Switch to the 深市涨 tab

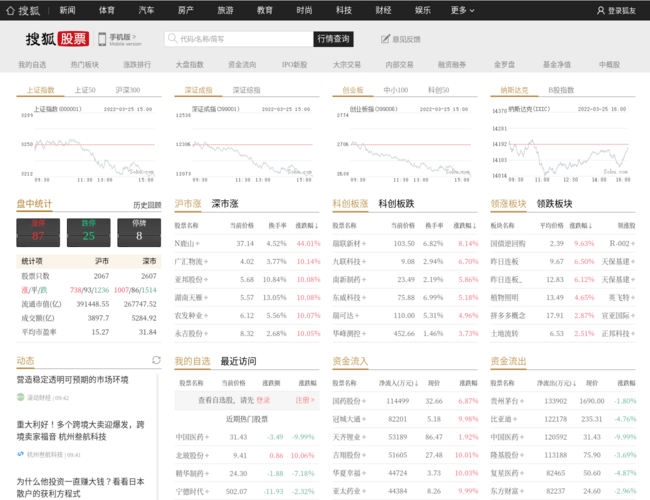(225, 203)
